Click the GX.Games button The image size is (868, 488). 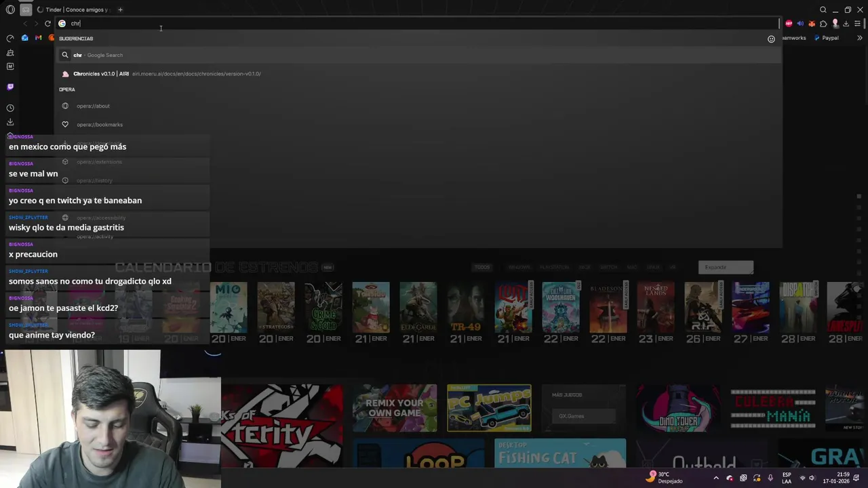[x=583, y=415]
